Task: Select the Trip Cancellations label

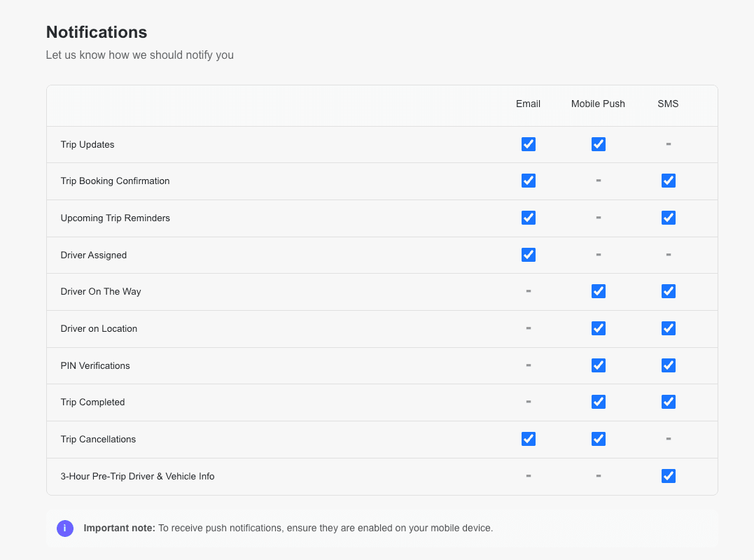Action: pos(98,440)
